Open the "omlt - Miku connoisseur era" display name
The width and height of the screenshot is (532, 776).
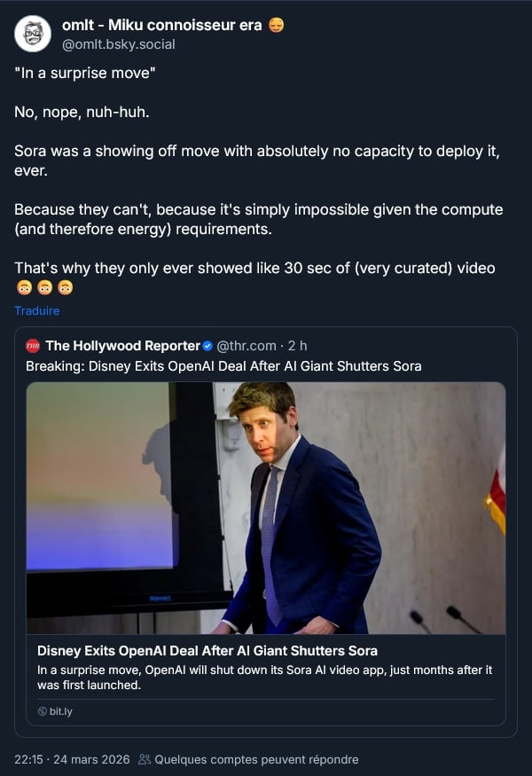pos(162,25)
